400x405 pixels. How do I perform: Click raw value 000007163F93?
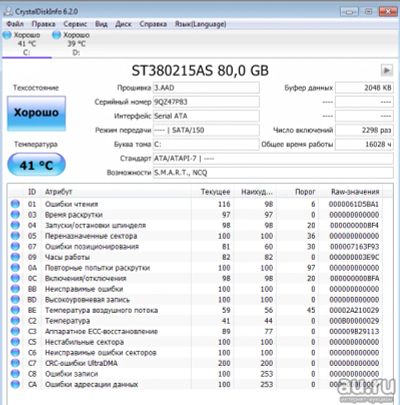pos(354,247)
